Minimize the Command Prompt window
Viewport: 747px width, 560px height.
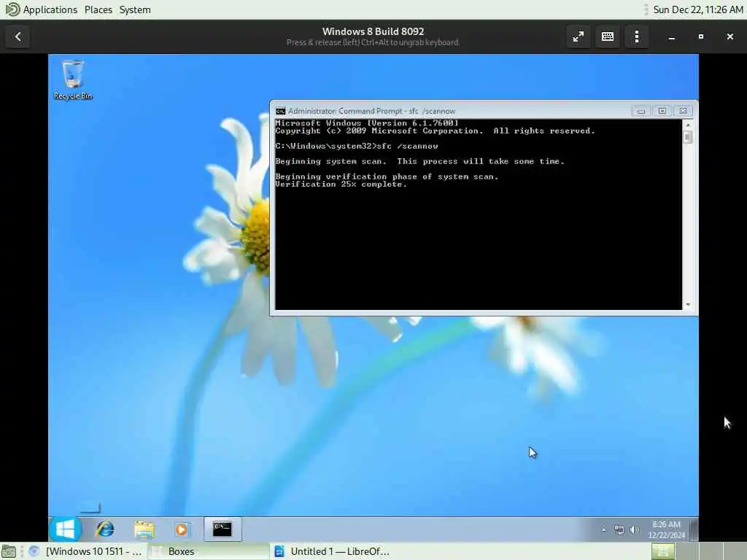coord(641,111)
